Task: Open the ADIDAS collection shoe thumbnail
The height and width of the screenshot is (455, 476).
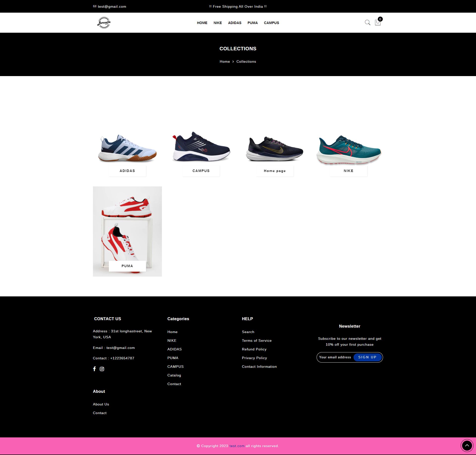Action: click(x=127, y=148)
